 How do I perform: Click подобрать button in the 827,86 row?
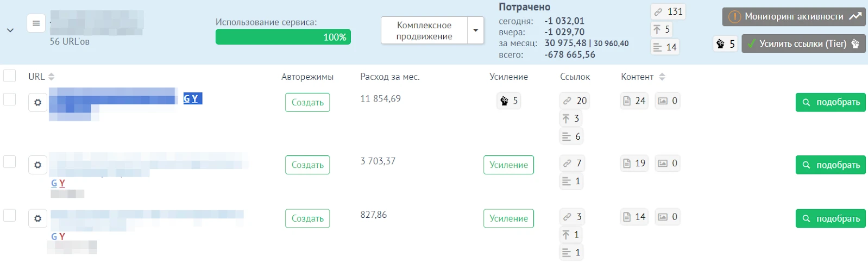pos(831,218)
